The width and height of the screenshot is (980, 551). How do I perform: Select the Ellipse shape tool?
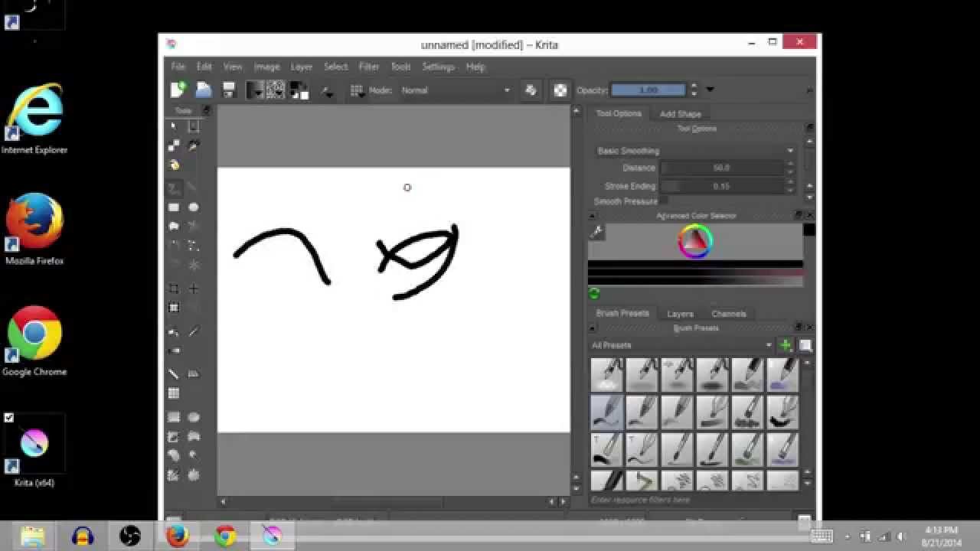click(194, 207)
